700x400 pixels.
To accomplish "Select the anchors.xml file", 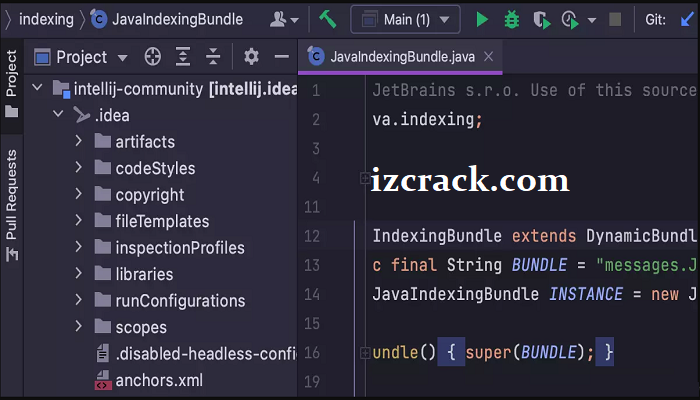I will [161, 380].
